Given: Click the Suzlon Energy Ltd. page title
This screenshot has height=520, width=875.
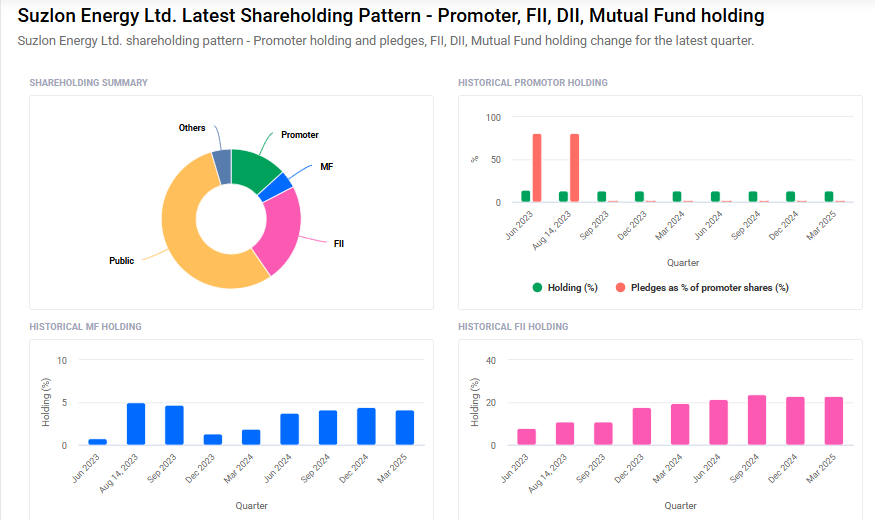Looking at the screenshot, I should tap(391, 16).
